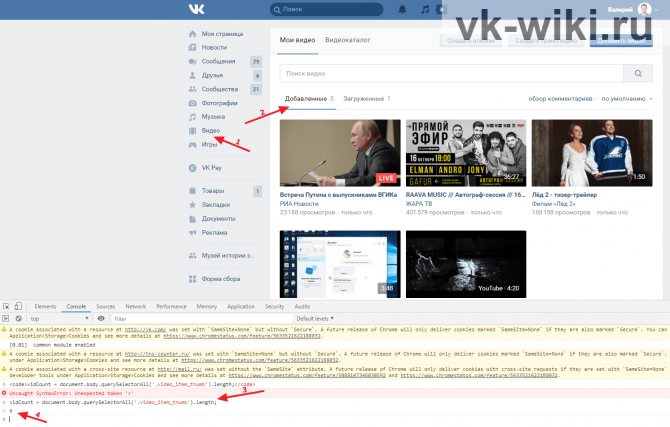Open the DevTools Memory tab
The height and width of the screenshot is (427, 670).
tap(207, 306)
